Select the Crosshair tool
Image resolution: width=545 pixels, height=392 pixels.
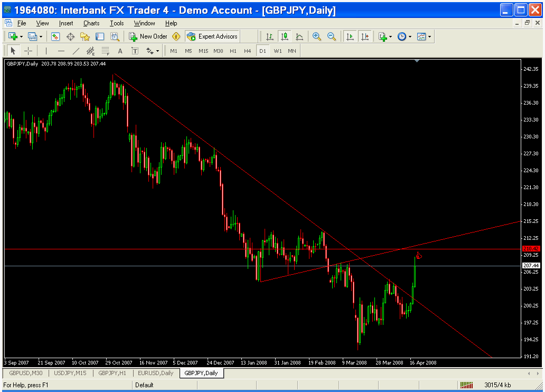[x=28, y=51]
